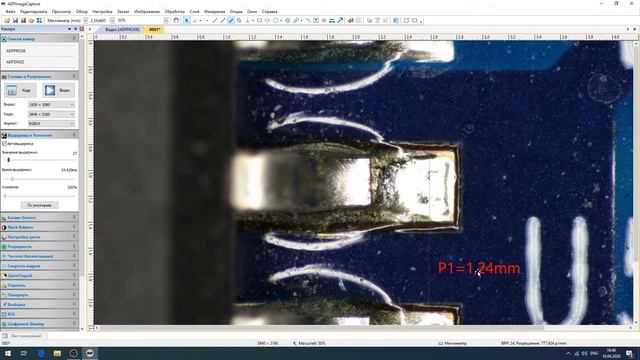Select the text annotation tool
Viewport: 640px width, 360px height.
[316, 20]
